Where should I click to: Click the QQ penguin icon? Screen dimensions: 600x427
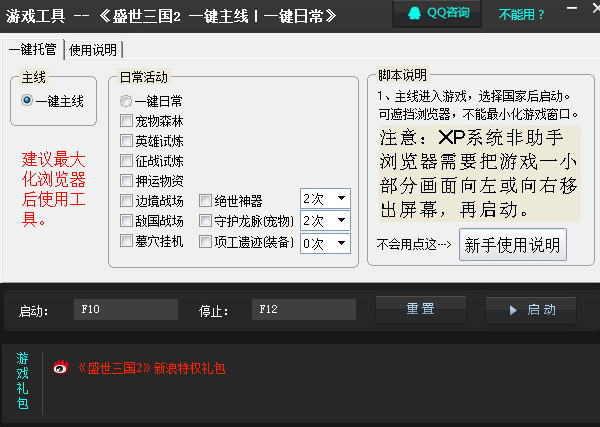coord(414,13)
